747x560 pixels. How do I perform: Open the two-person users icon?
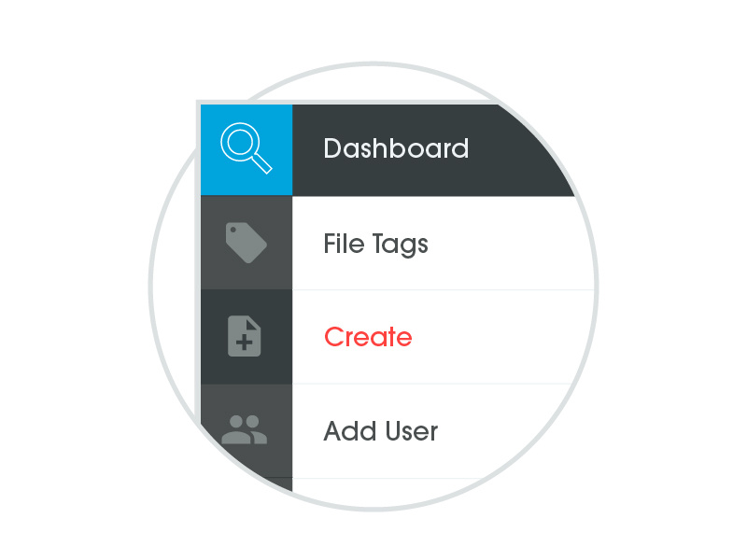click(x=245, y=429)
